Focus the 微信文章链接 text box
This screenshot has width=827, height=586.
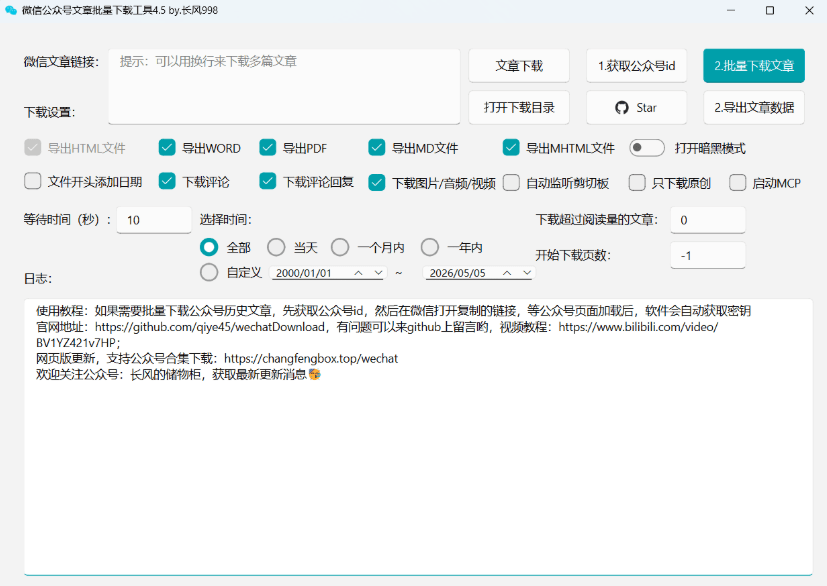pos(284,87)
